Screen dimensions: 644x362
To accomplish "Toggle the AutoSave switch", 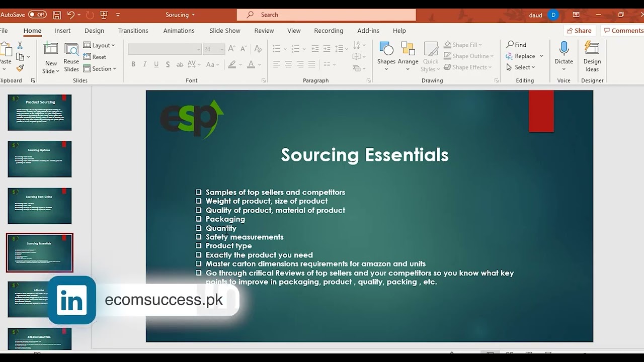I will [x=37, y=15].
